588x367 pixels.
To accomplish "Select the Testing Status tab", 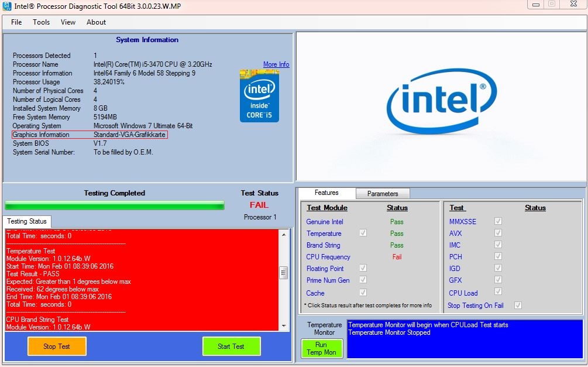I will click(x=27, y=221).
